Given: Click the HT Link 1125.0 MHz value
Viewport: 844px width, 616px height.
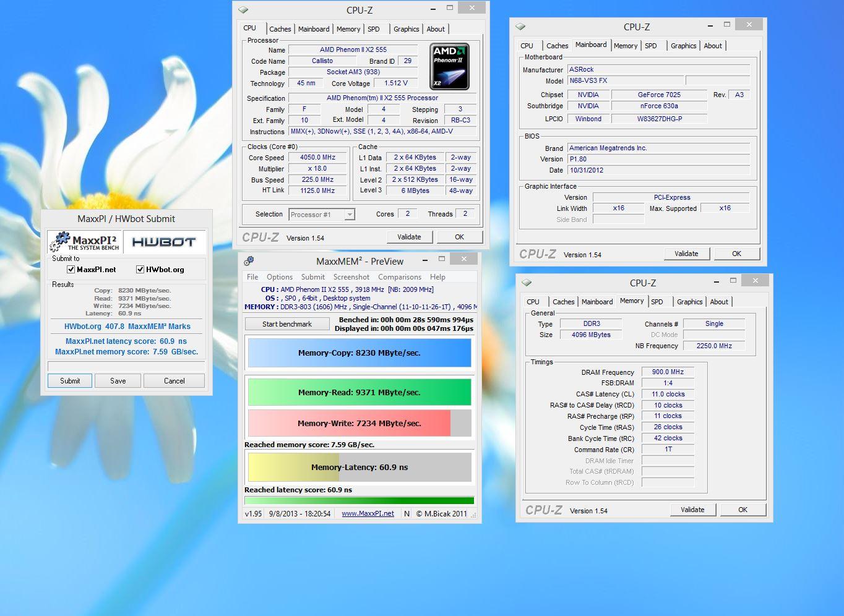Looking at the screenshot, I should click(x=318, y=190).
